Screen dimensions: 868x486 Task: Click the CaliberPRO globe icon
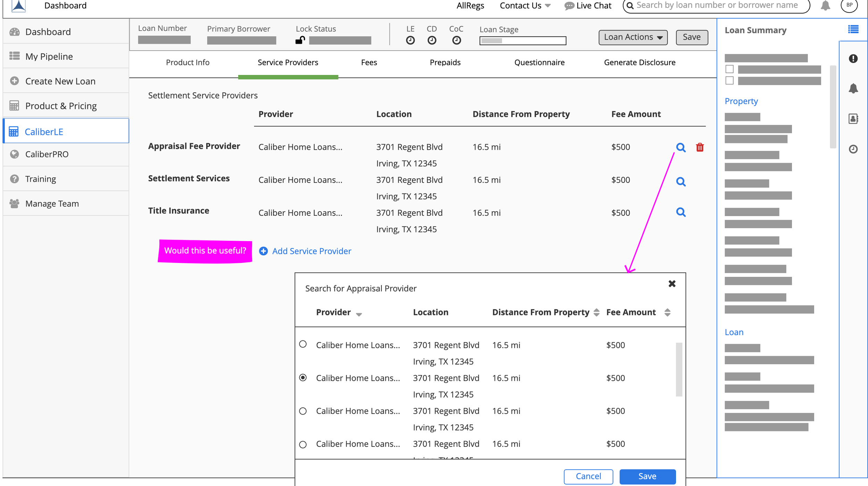(14, 154)
